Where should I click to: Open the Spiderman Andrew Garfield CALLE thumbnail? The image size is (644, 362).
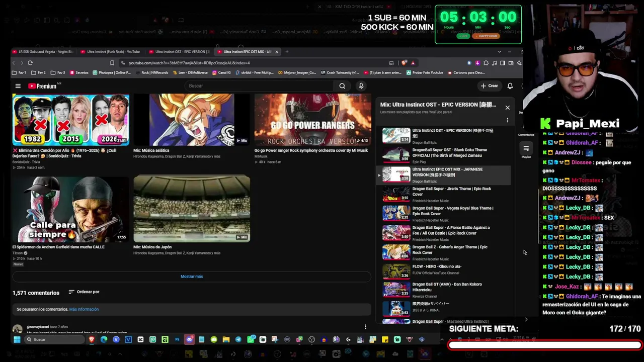(70, 209)
